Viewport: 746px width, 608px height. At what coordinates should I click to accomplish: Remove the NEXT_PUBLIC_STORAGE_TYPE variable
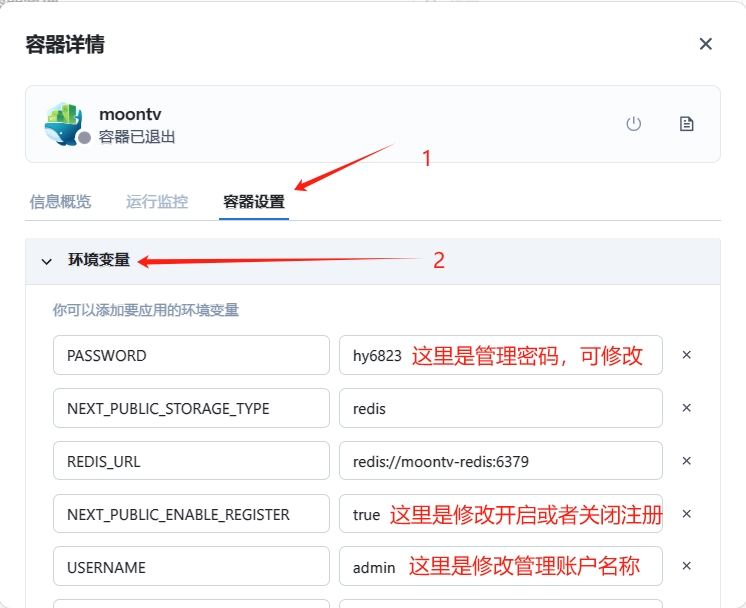click(686, 408)
